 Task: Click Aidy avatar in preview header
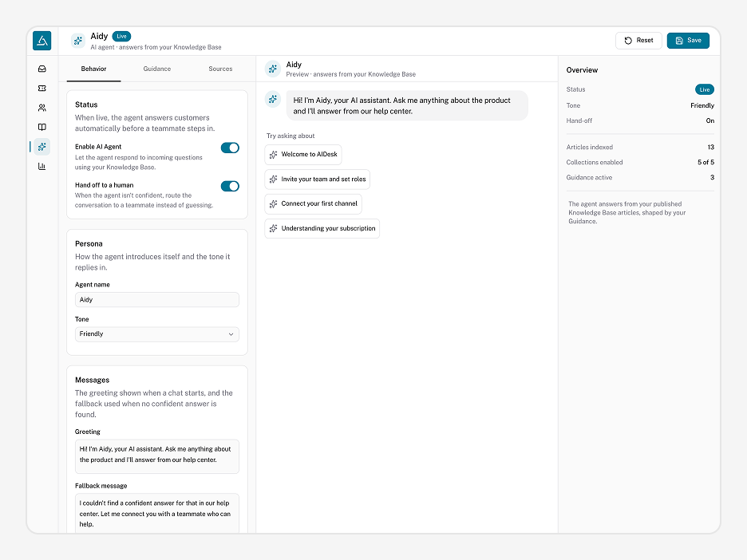tap(272, 69)
